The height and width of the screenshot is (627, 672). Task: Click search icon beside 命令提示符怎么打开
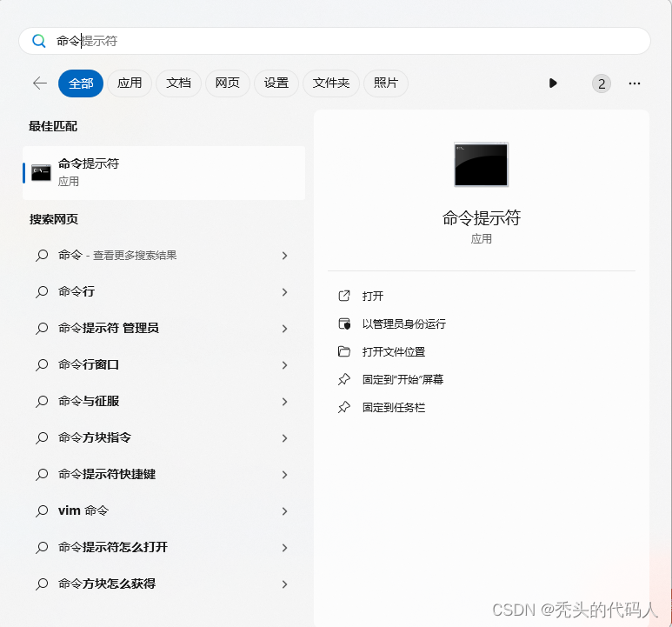tap(42, 548)
